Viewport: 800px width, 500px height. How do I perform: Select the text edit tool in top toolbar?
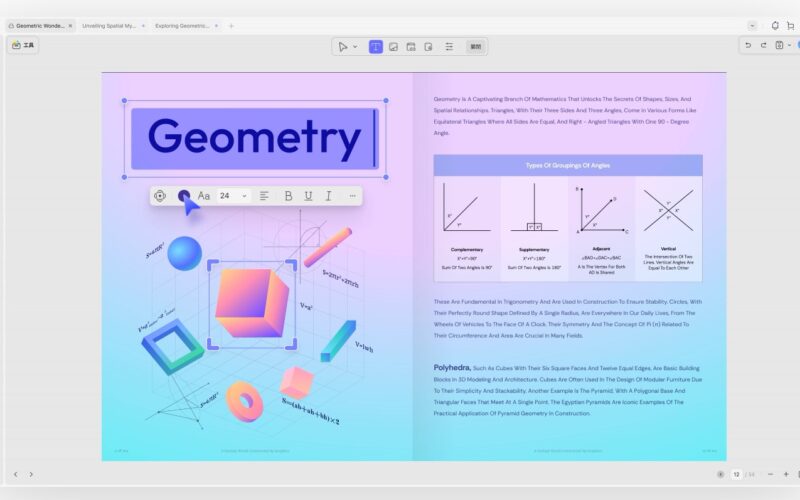pyautogui.click(x=376, y=46)
